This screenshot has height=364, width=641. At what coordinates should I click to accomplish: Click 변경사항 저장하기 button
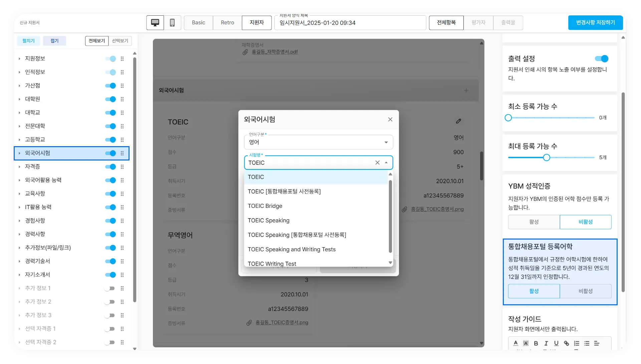click(x=595, y=23)
